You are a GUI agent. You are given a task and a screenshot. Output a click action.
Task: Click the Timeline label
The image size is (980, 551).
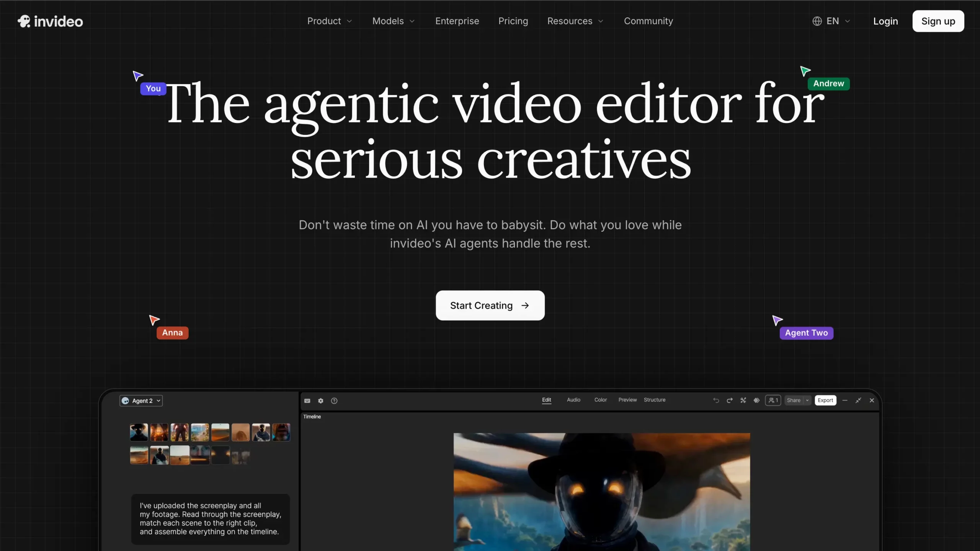tap(312, 417)
